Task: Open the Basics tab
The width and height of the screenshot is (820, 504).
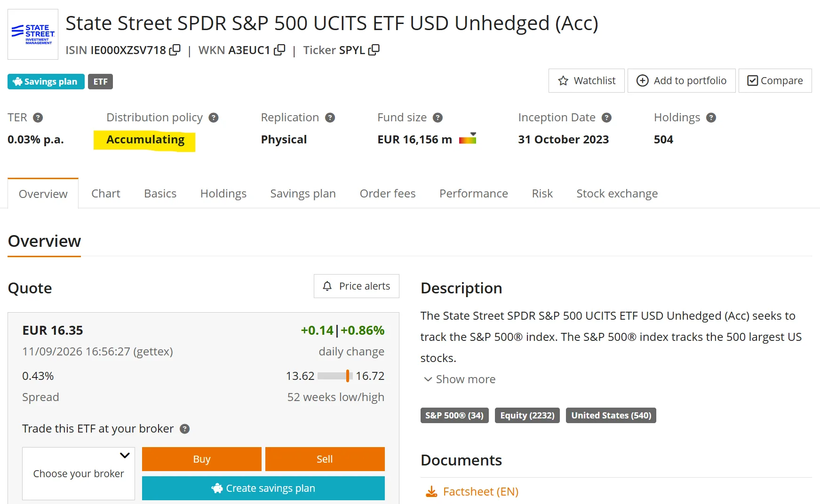Action: click(x=160, y=194)
